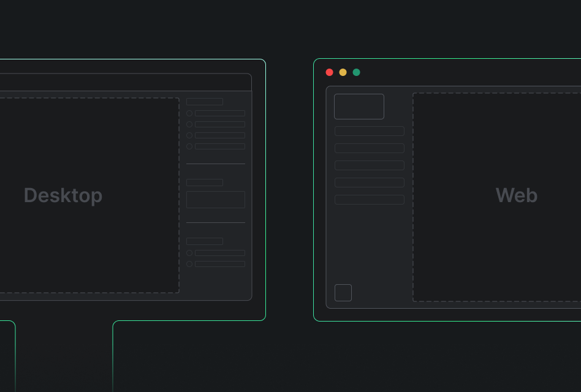Select the settings square at the Web sidebar bottom
Viewport: 581px width, 392px height.
[343, 292]
